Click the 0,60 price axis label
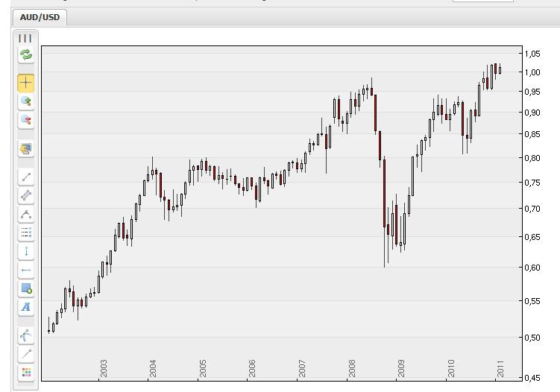 click(532, 267)
